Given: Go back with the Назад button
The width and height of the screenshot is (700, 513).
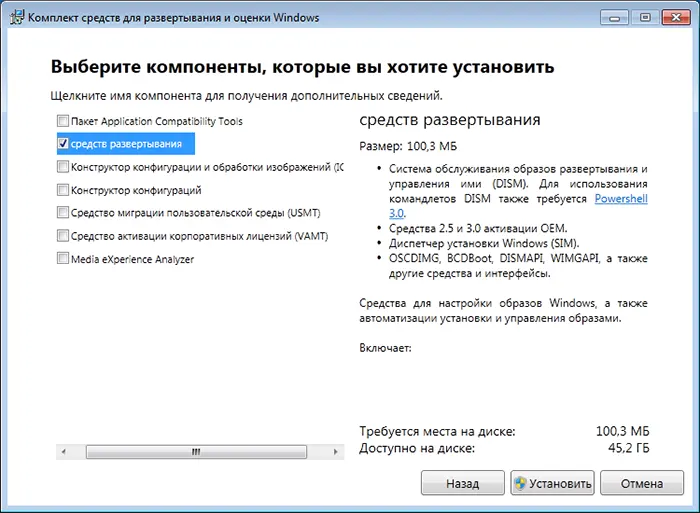Looking at the screenshot, I should click(462, 483).
